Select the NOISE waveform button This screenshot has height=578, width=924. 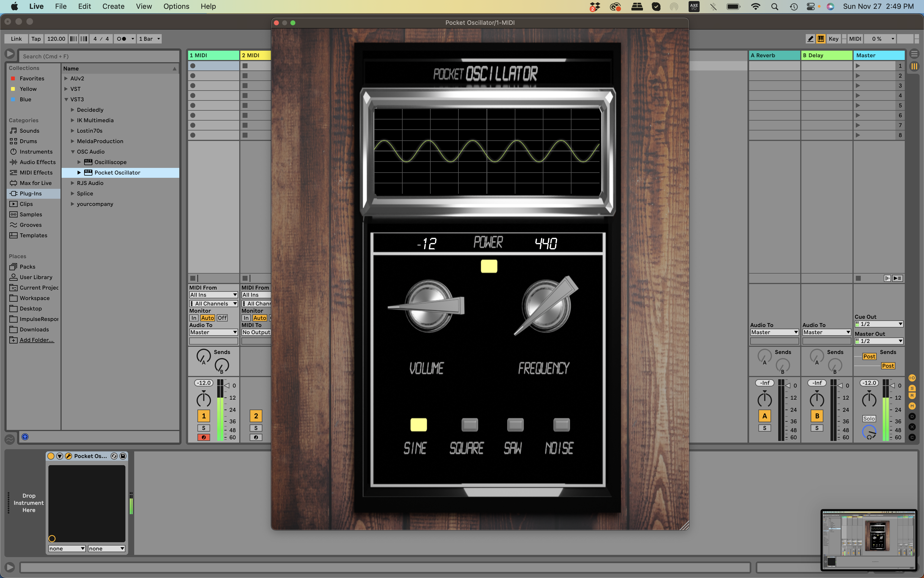(x=561, y=425)
